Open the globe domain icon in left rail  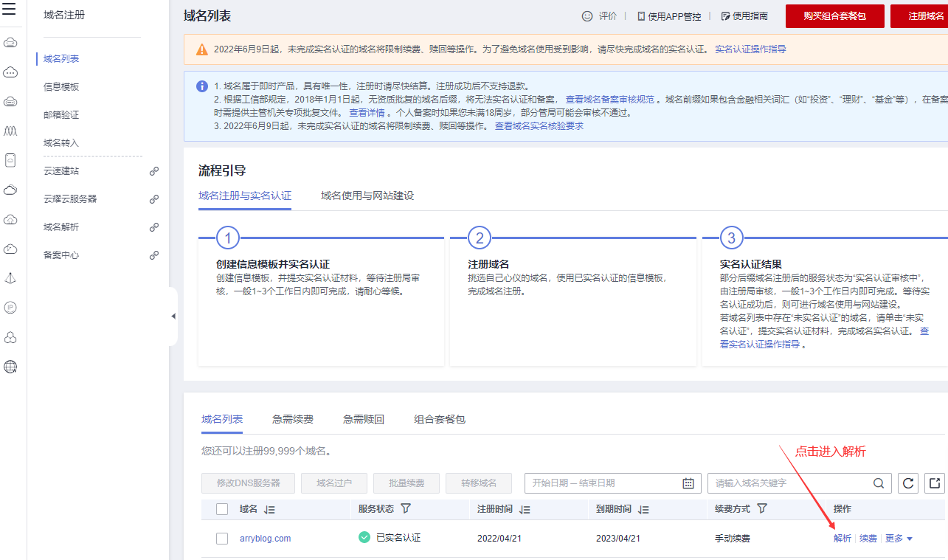coord(10,367)
